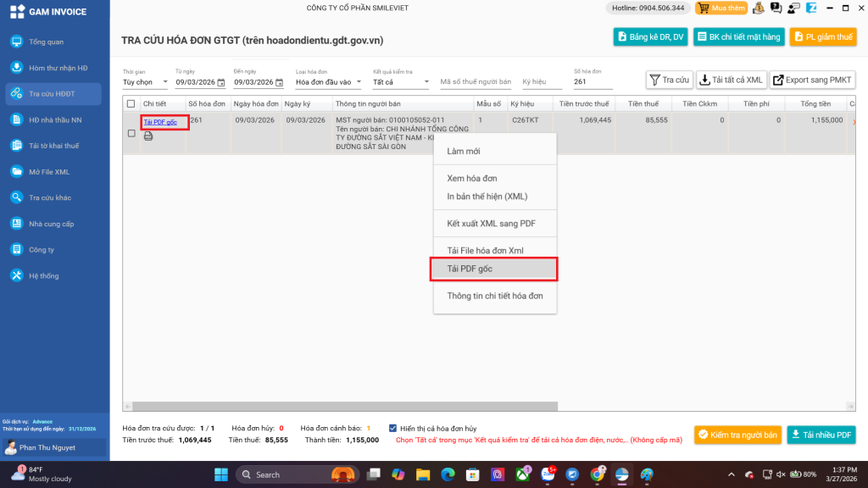Open the Zalo icon in title bar

point(811,8)
